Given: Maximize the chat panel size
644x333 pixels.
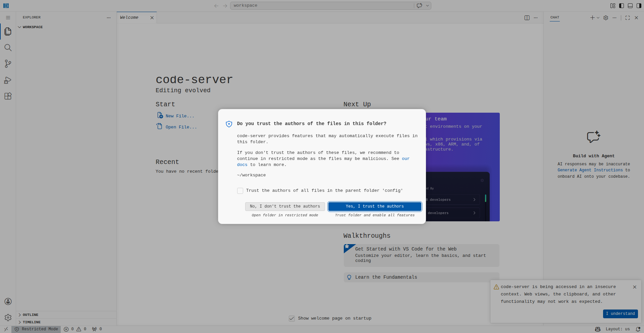Looking at the screenshot, I should tap(628, 18).
